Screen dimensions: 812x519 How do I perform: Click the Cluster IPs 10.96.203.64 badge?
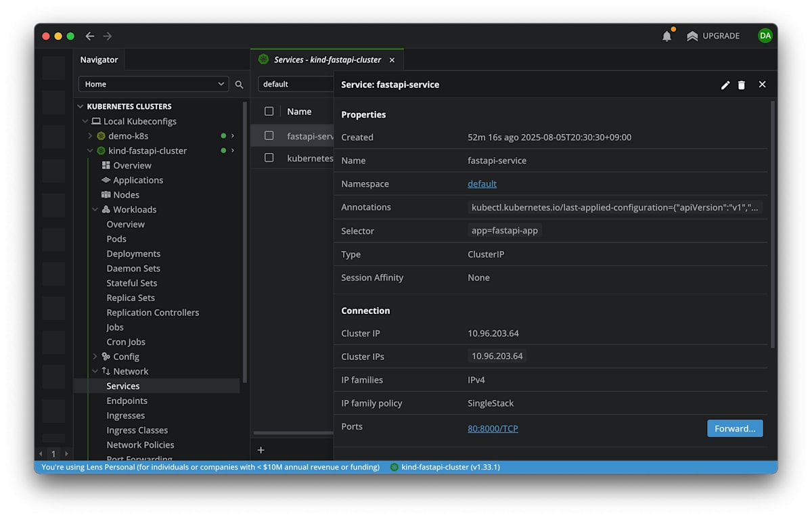[x=497, y=356]
